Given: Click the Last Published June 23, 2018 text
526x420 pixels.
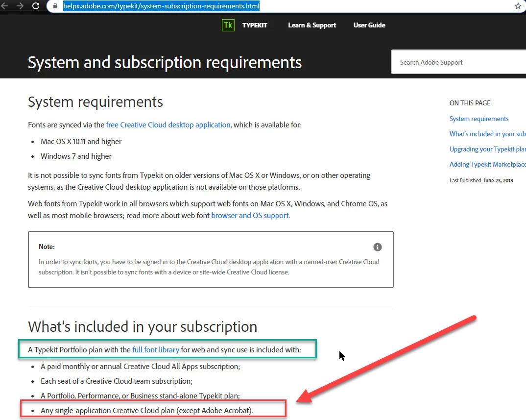Looking at the screenshot, I should pos(481,181).
